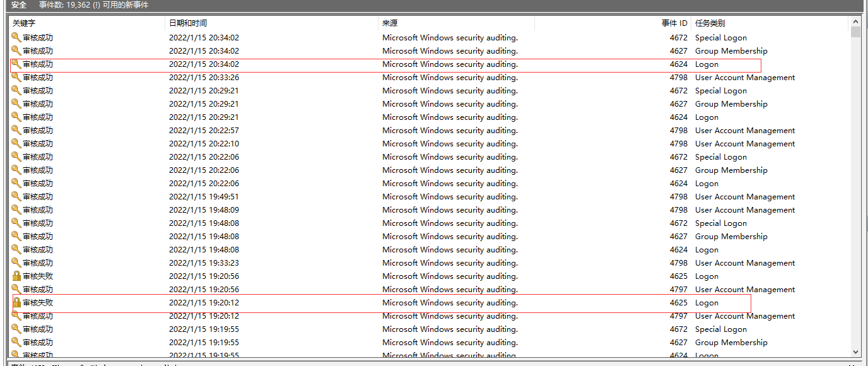Select event ID 4672 at 20:34:02
868x366 pixels.
coord(679,37)
